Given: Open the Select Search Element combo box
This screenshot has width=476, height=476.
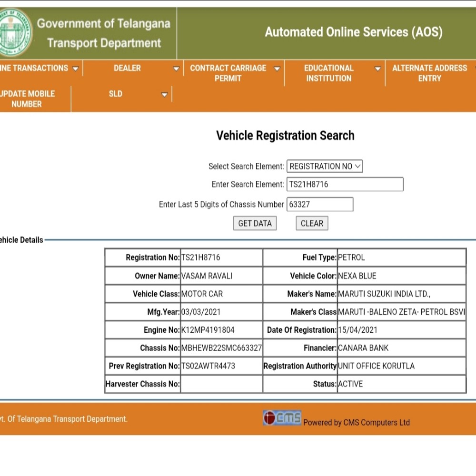Looking at the screenshot, I should [325, 166].
